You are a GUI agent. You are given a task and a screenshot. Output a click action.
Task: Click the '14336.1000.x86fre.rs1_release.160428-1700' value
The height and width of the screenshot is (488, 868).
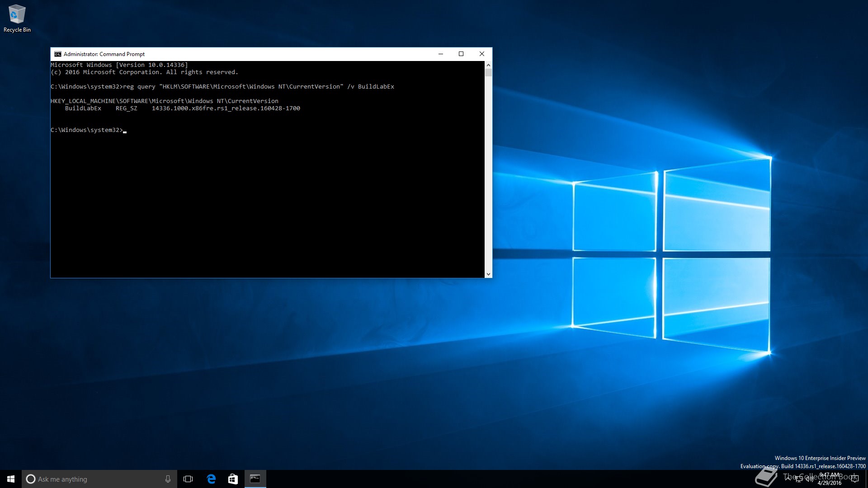226,108
